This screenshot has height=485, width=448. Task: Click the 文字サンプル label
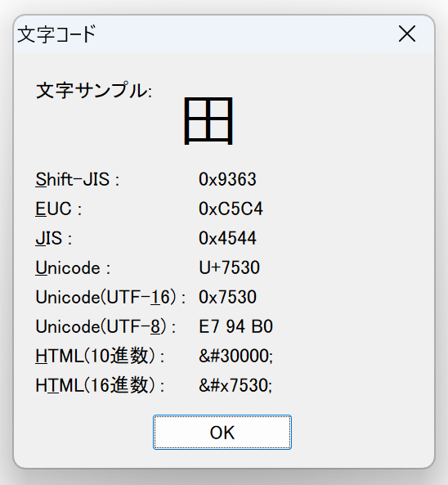tap(94, 91)
